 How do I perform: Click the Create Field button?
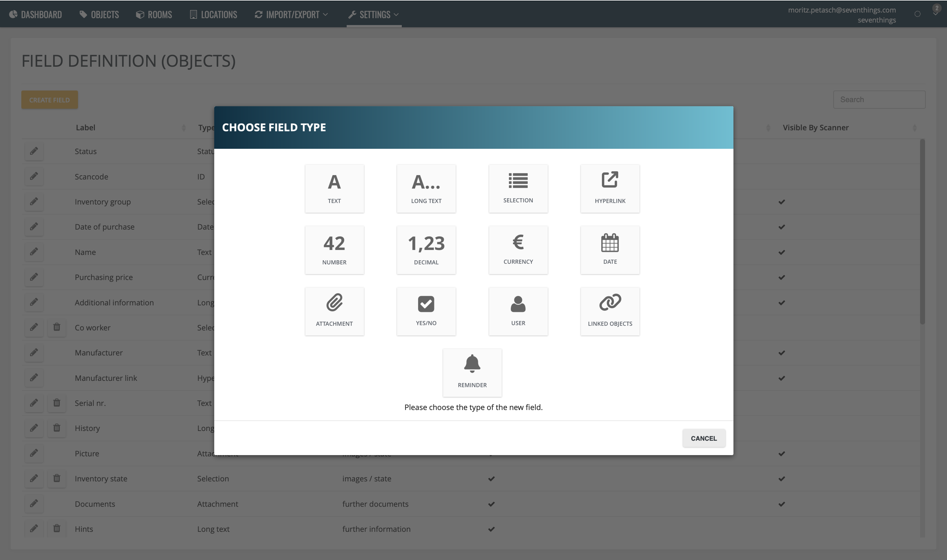[49, 100]
